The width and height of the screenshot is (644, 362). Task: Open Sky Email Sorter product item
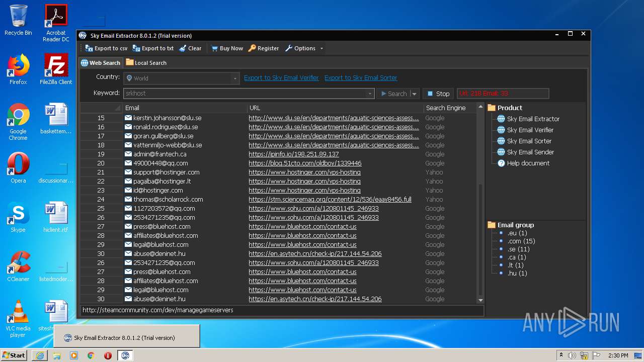pyautogui.click(x=524, y=141)
